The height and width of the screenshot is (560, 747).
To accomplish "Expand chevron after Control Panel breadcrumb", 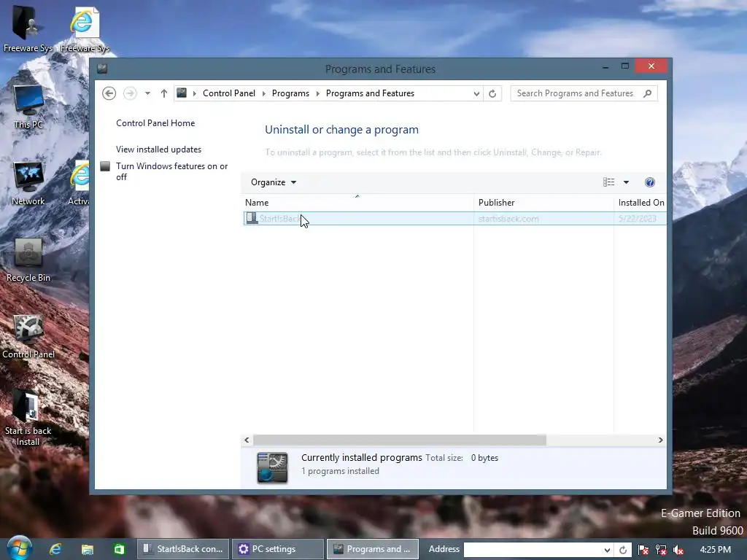I will [263, 93].
